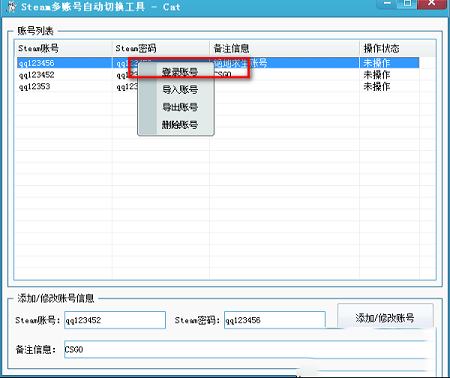Image resolution: width=450 pixels, height=378 pixels.
Task: Focus the Steam密码 input field
Action: [x=275, y=320]
